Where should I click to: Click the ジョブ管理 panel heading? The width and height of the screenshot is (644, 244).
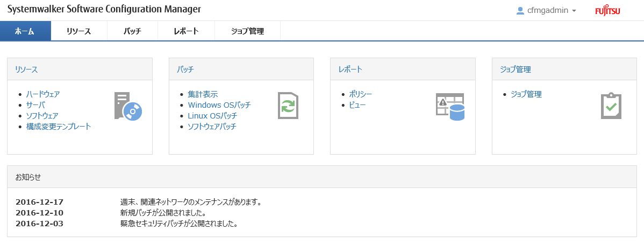coord(516,69)
